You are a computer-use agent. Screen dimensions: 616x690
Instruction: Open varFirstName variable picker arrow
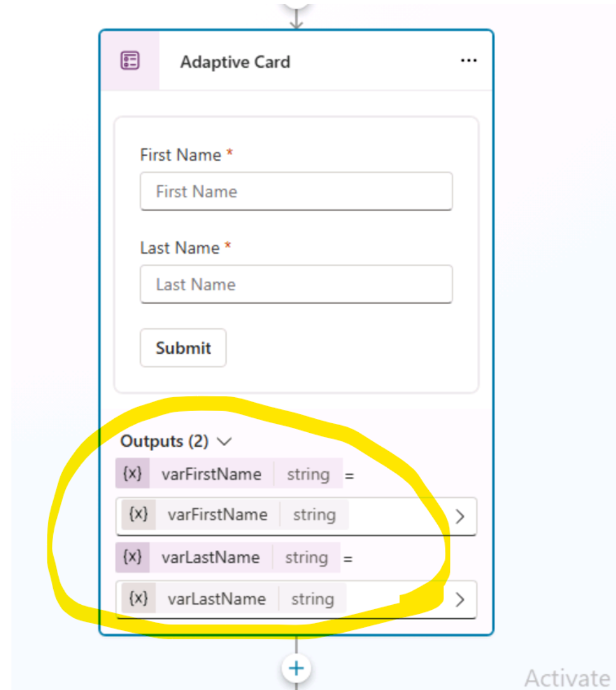click(460, 516)
